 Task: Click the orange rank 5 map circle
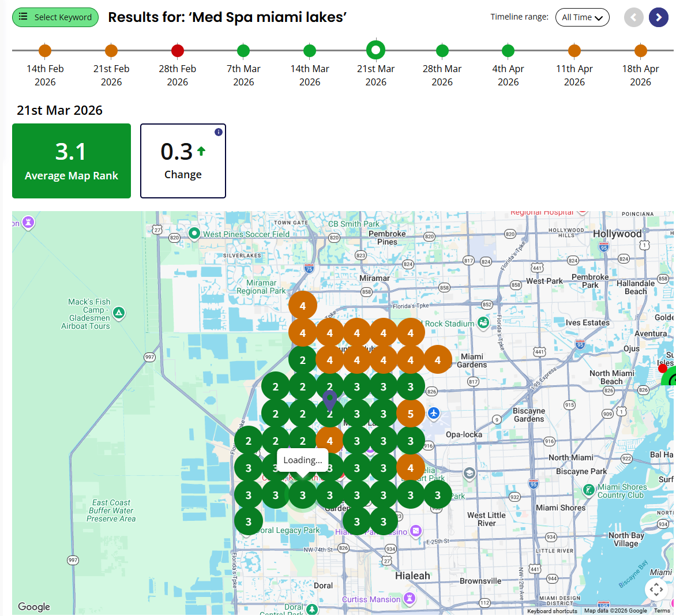click(x=411, y=414)
